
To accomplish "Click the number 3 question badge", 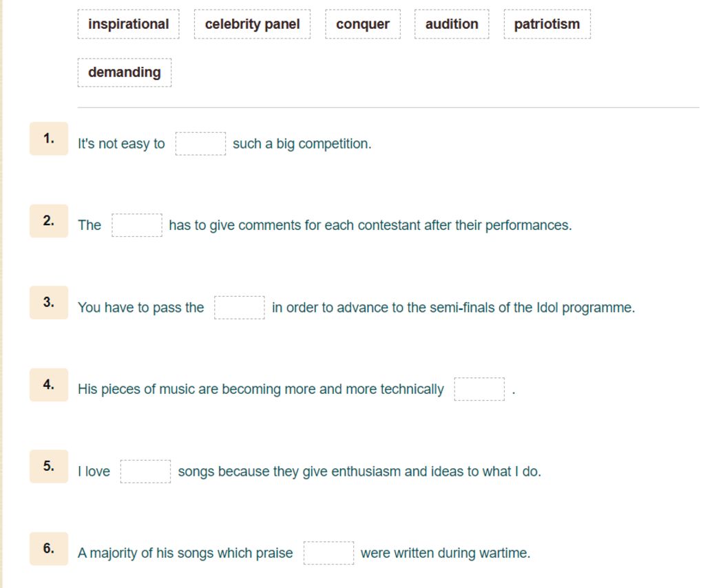I will coord(49,302).
